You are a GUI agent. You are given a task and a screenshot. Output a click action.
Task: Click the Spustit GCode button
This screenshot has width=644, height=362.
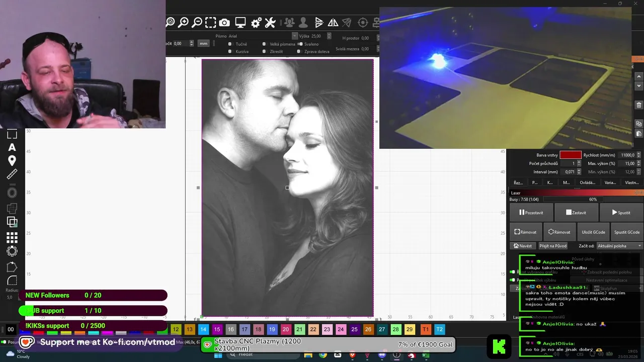[627, 232]
